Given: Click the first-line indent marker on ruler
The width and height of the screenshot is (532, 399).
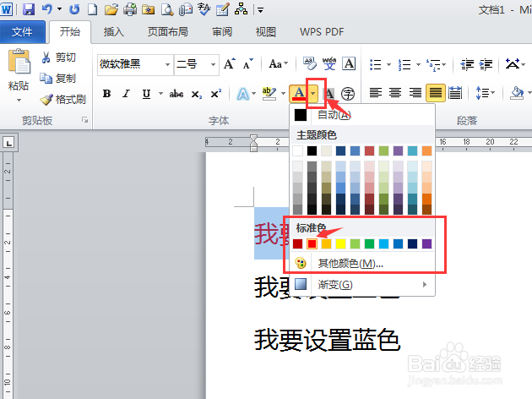Looking at the screenshot, I should coord(253,139).
